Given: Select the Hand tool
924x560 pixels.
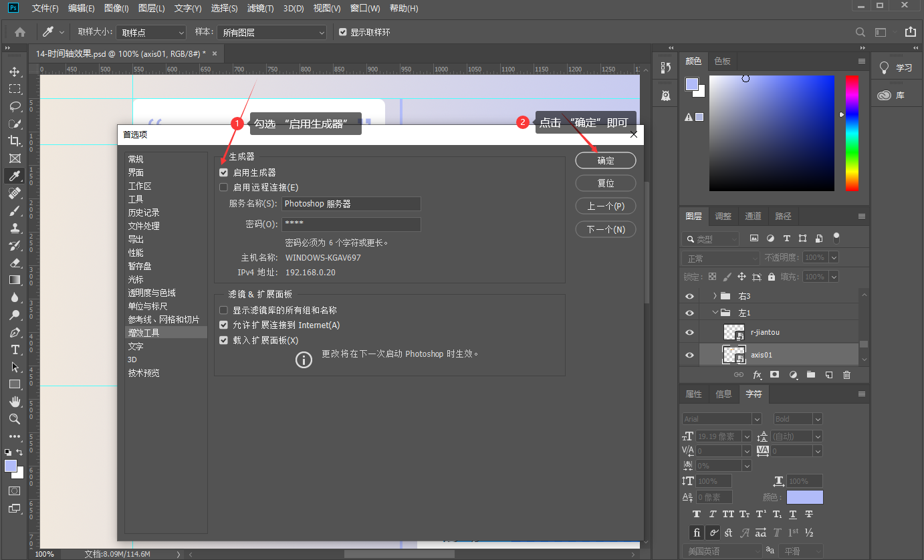Looking at the screenshot, I should pos(15,402).
